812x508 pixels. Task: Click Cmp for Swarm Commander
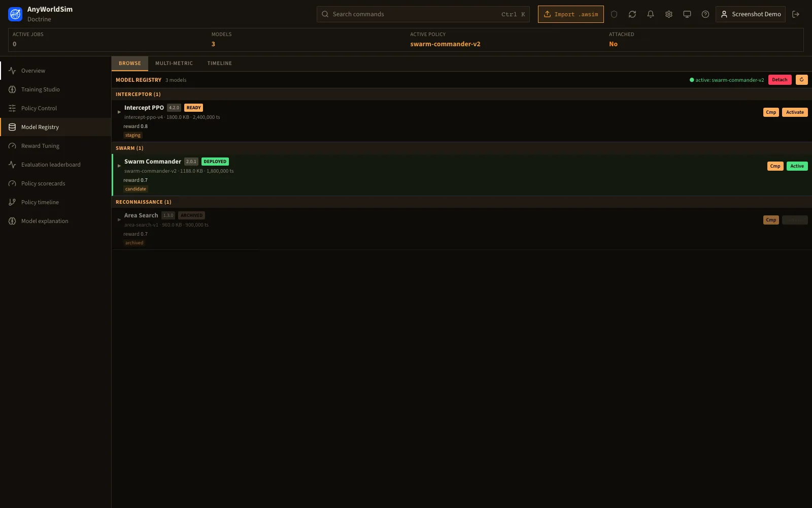775,166
